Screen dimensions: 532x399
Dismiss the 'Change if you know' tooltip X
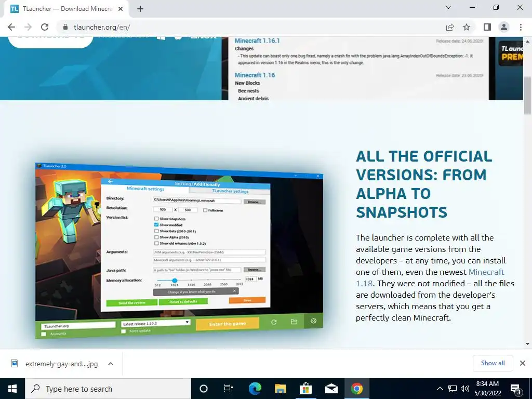[x=234, y=291]
